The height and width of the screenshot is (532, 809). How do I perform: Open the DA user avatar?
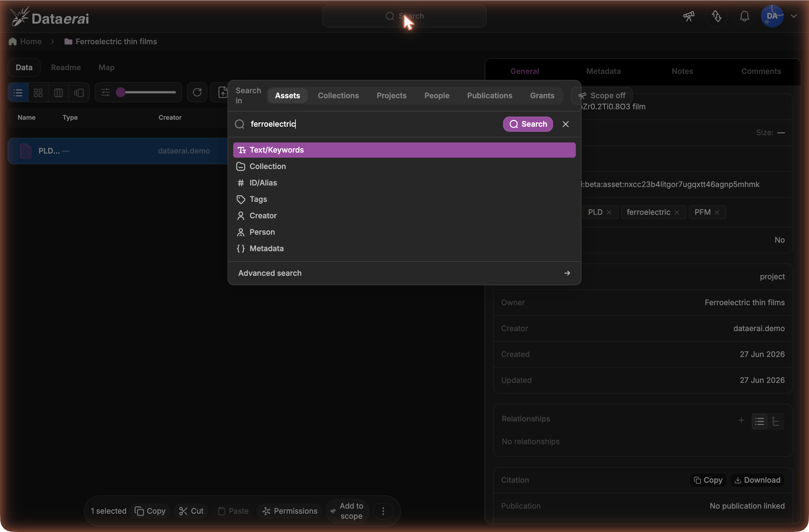[x=772, y=16]
